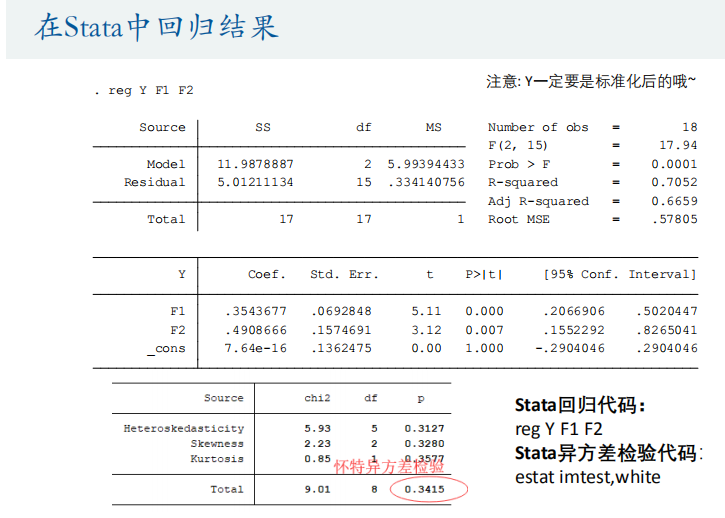This screenshot has width=725, height=518.
Task: Select the number of observations value 18
Action: (689, 127)
